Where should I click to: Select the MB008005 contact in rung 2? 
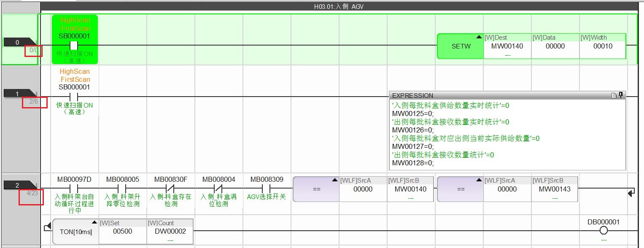[x=122, y=189]
